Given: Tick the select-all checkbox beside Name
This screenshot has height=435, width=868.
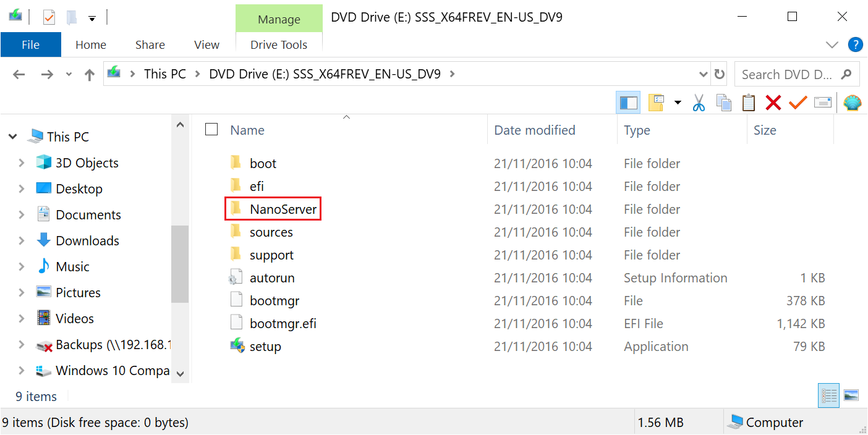Looking at the screenshot, I should pos(211,129).
